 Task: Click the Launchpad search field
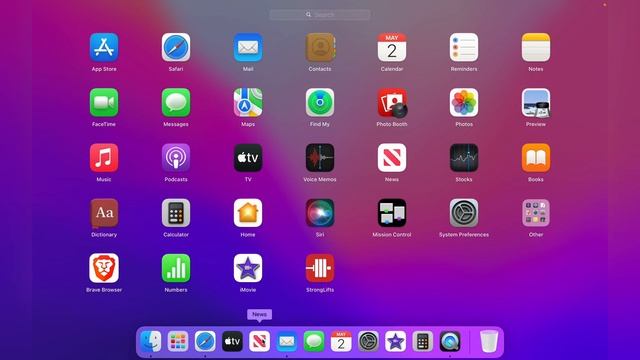click(x=320, y=15)
